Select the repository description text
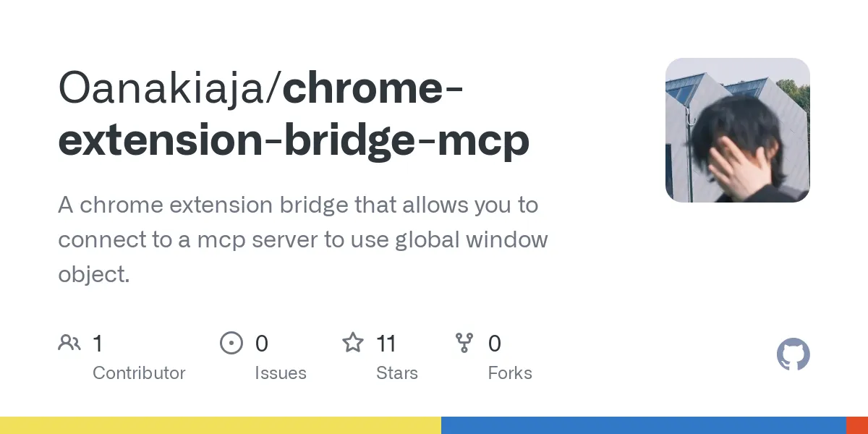This screenshot has width=868, height=434. point(303,239)
